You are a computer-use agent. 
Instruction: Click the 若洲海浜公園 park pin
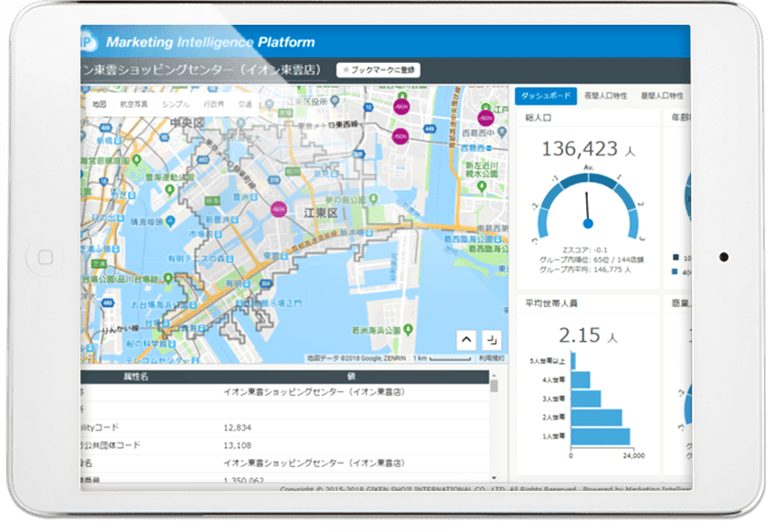(408, 329)
